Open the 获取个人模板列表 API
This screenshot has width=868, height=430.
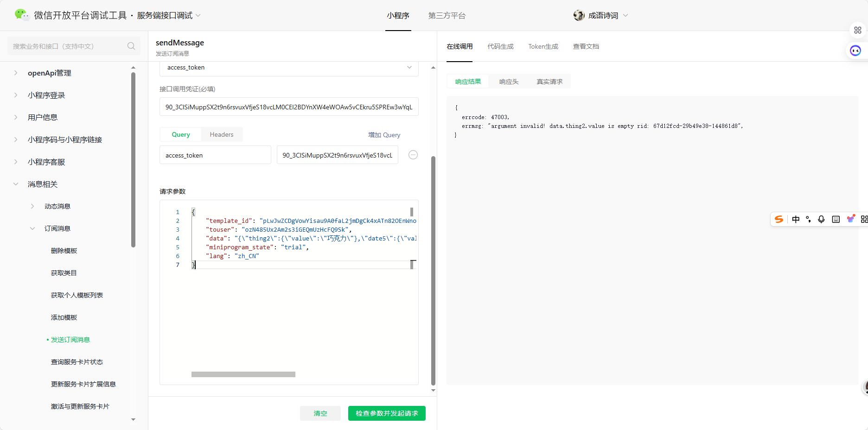pos(77,295)
